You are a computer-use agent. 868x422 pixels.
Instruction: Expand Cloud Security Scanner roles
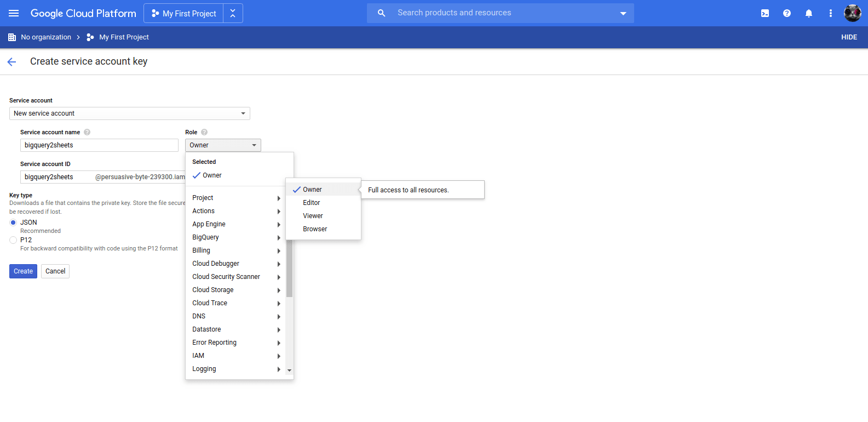click(x=236, y=277)
